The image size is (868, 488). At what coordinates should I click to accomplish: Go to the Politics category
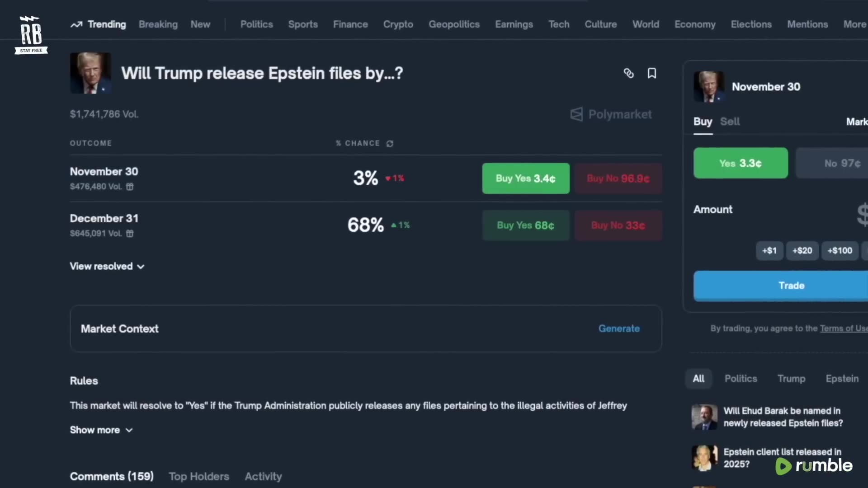(x=256, y=24)
